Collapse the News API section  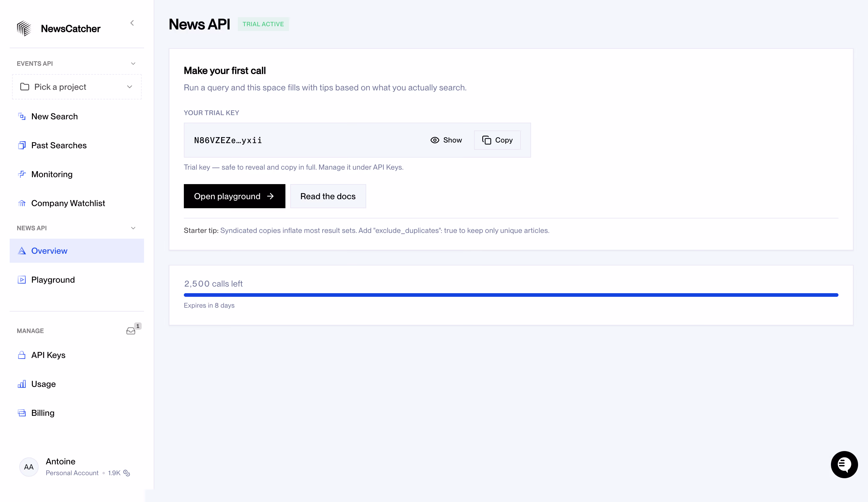pyautogui.click(x=133, y=228)
